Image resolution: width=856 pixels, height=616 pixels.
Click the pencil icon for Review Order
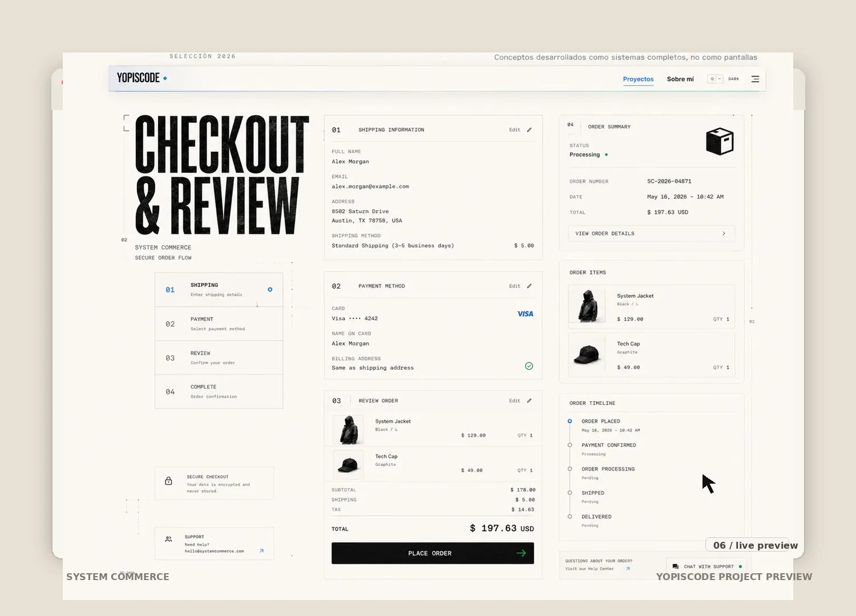(x=529, y=401)
